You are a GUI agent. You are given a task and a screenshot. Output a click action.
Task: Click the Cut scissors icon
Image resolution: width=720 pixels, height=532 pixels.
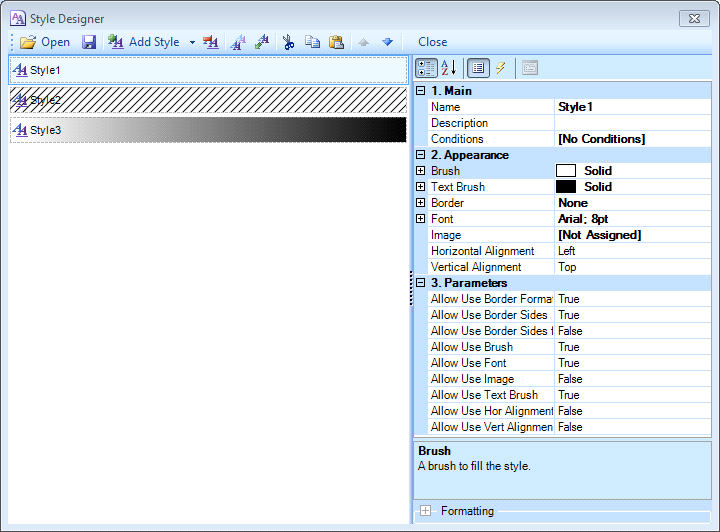(x=289, y=42)
